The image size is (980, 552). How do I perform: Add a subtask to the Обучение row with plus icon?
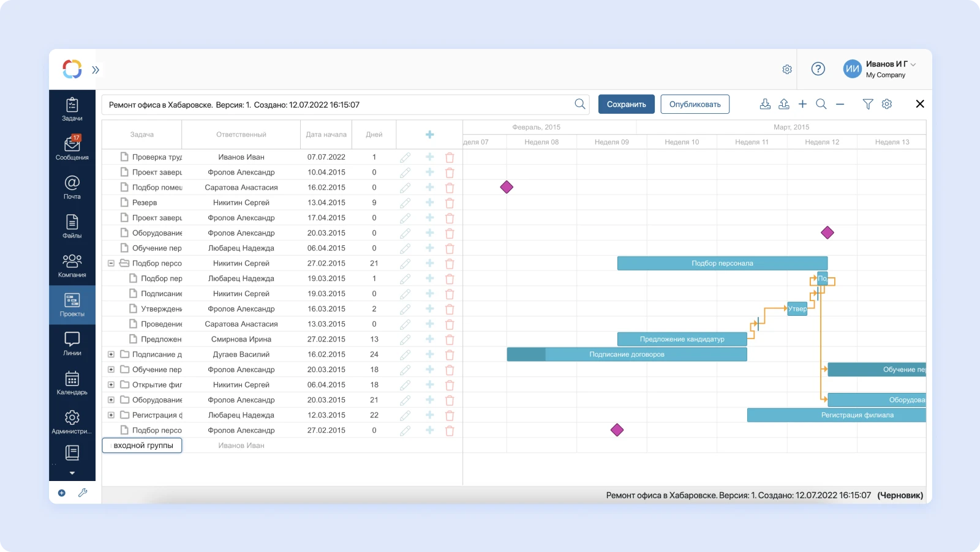click(x=429, y=248)
